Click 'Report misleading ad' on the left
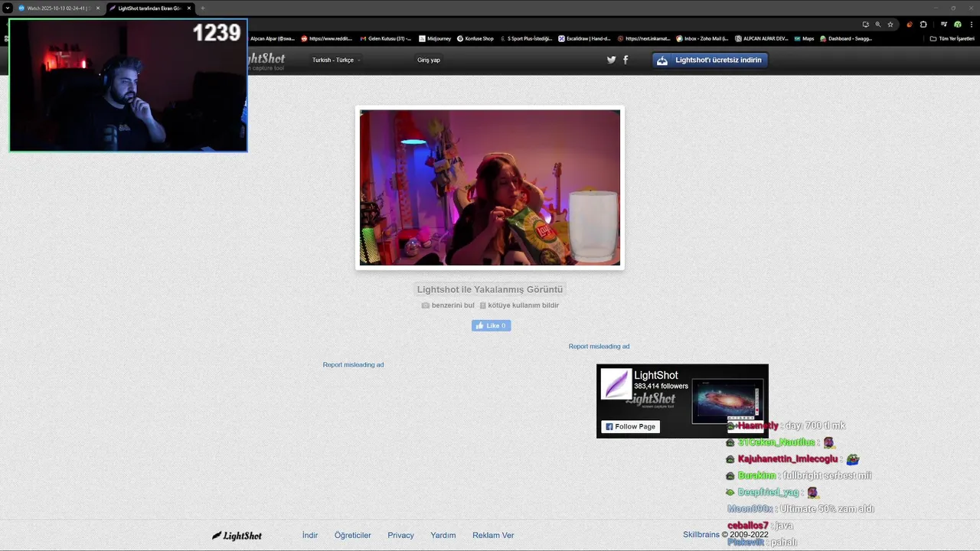Image resolution: width=980 pixels, height=551 pixels. pos(353,365)
